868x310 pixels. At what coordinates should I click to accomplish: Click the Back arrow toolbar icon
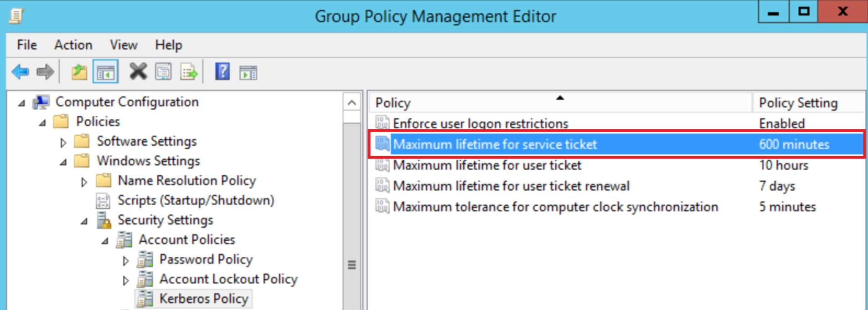pos(21,72)
